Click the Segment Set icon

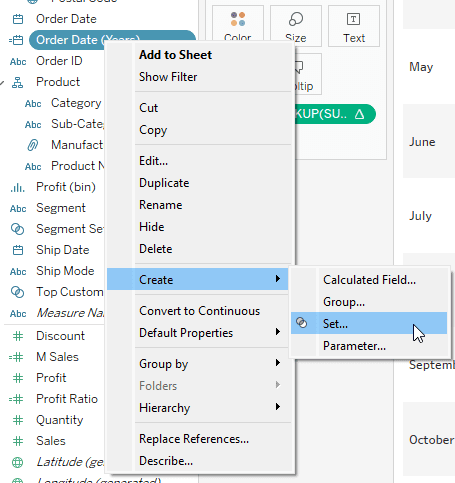coord(17,229)
